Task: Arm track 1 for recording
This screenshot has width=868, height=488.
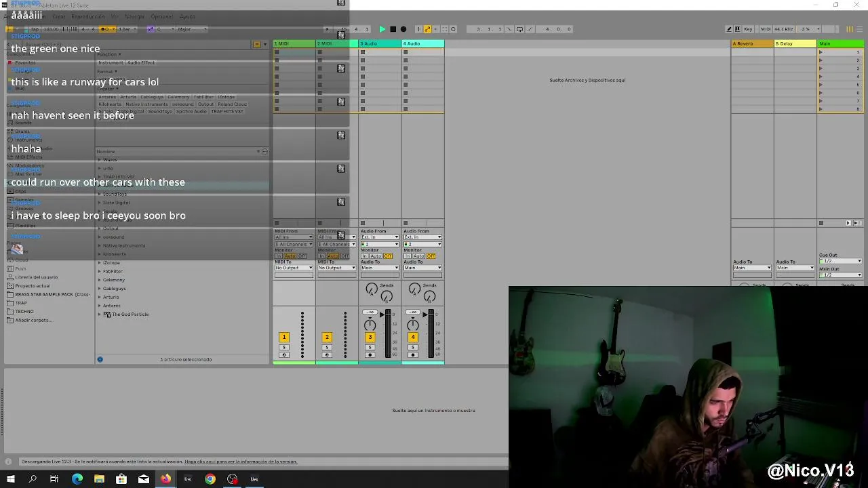Action: click(x=284, y=354)
